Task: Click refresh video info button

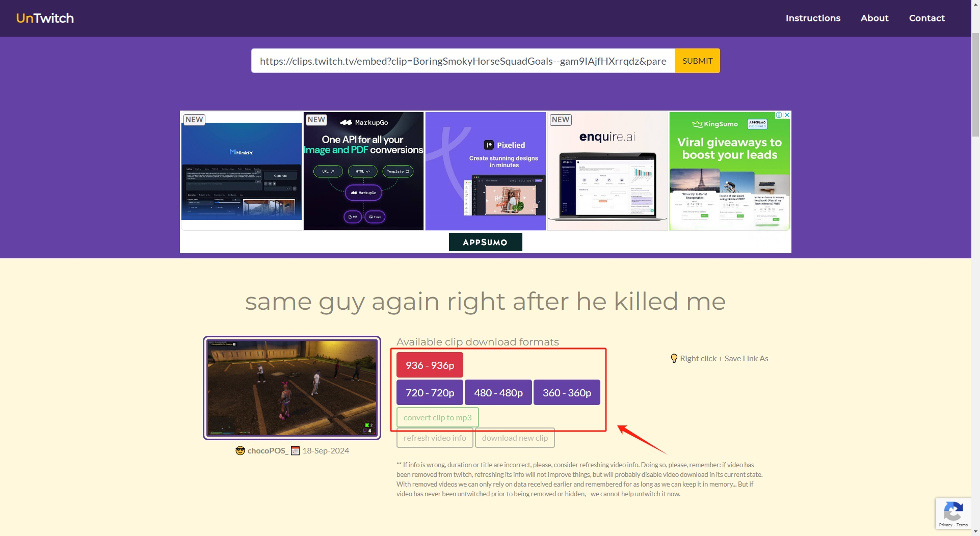Action: click(435, 438)
